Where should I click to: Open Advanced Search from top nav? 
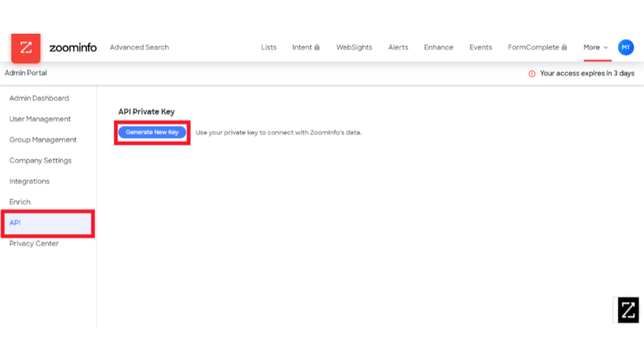pyautogui.click(x=139, y=47)
